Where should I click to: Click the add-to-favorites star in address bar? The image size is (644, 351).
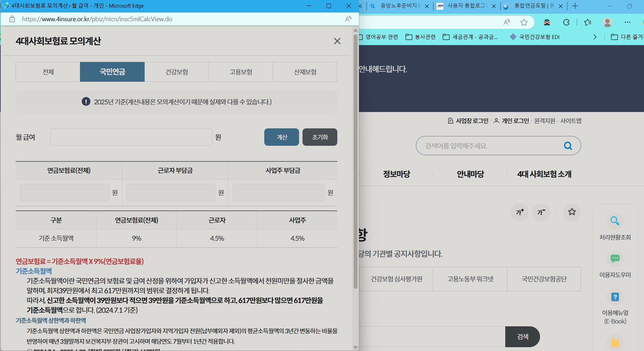pyautogui.click(x=524, y=22)
